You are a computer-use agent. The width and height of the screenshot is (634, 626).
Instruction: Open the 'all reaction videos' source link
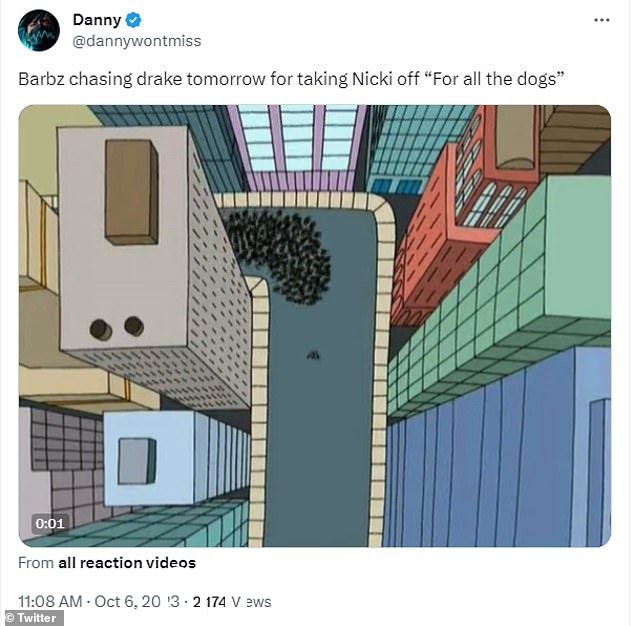pos(127,563)
